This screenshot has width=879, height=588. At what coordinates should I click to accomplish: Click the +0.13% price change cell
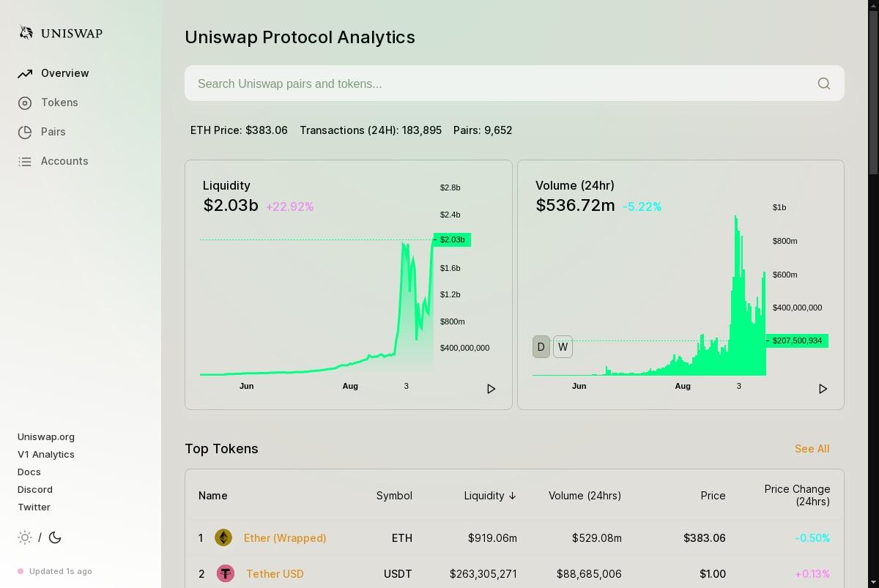(812, 574)
